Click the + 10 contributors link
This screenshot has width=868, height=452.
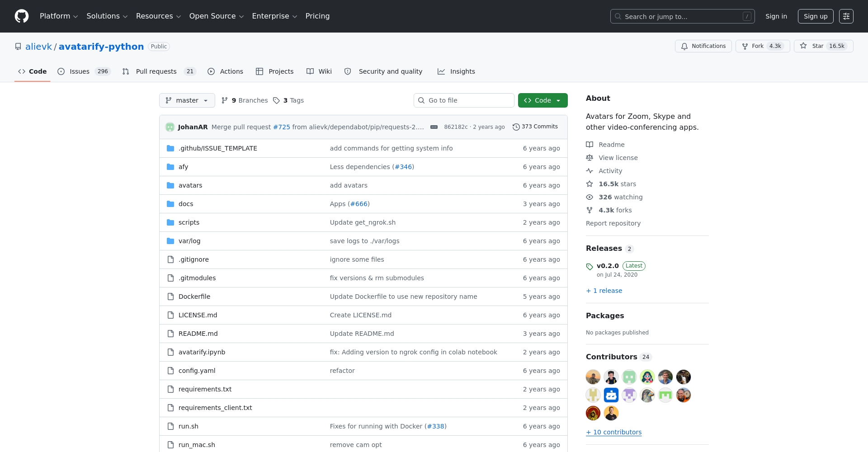pos(613,432)
